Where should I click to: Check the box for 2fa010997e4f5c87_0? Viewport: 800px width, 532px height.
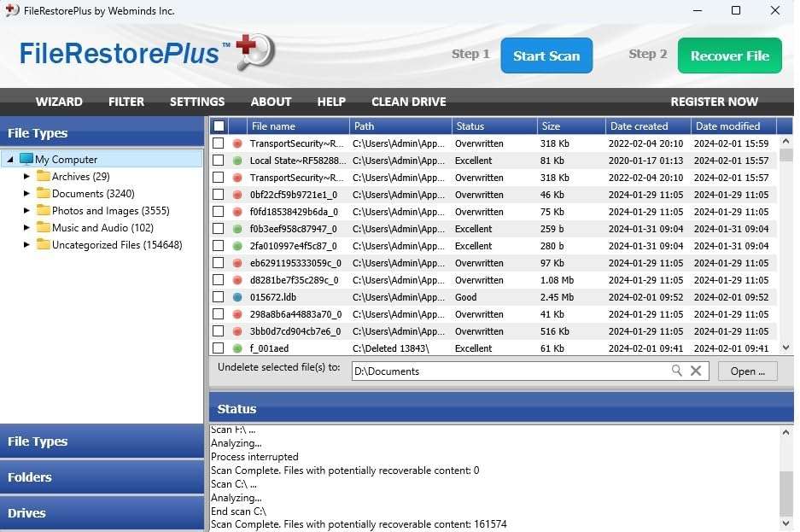pyautogui.click(x=219, y=246)
